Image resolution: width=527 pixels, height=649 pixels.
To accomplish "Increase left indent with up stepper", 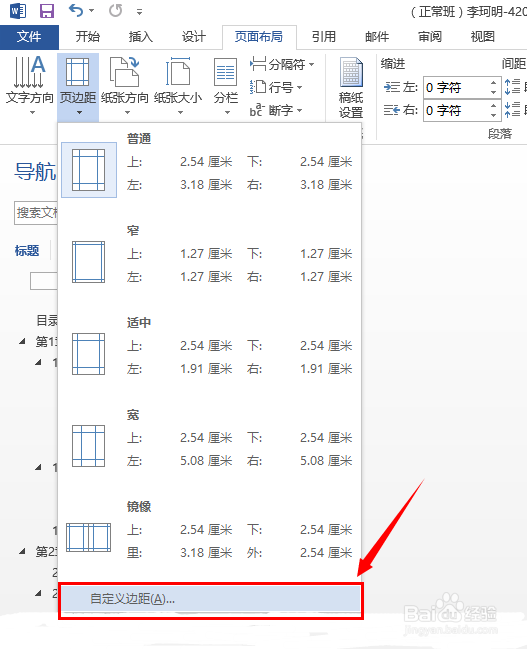I will [x=493, y=82].
